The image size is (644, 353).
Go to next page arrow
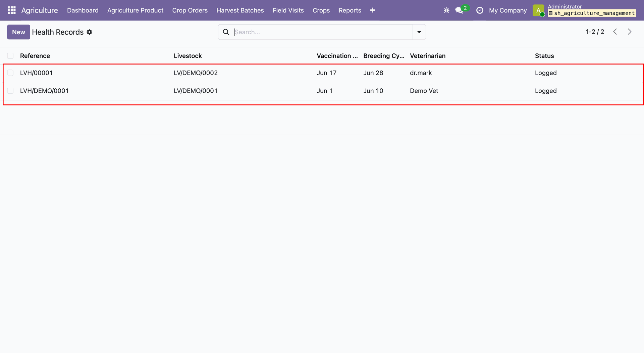click(x=630, y=32)
